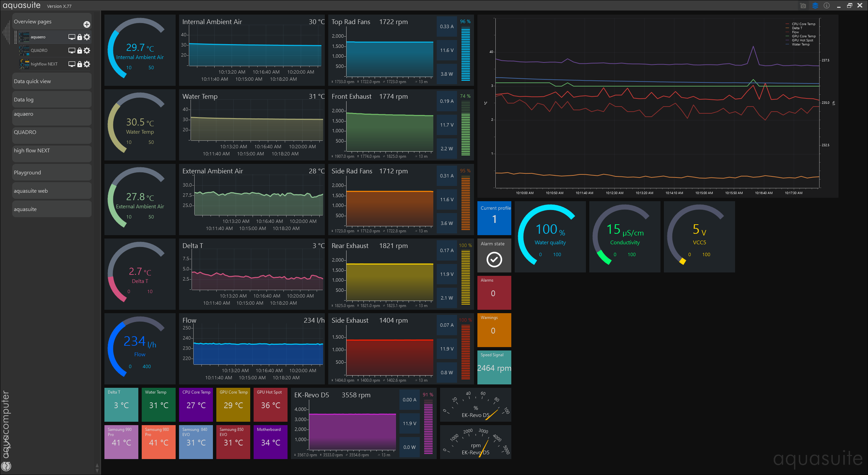Click the sidebar scroll arrows at bottom

coord(97,468)
